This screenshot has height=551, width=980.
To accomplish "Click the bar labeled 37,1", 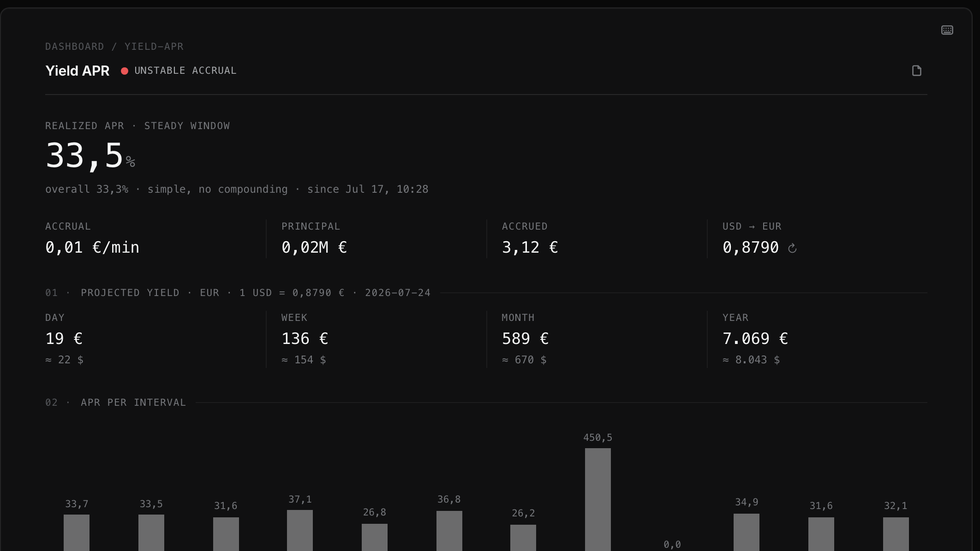I will tap(300, 530).
